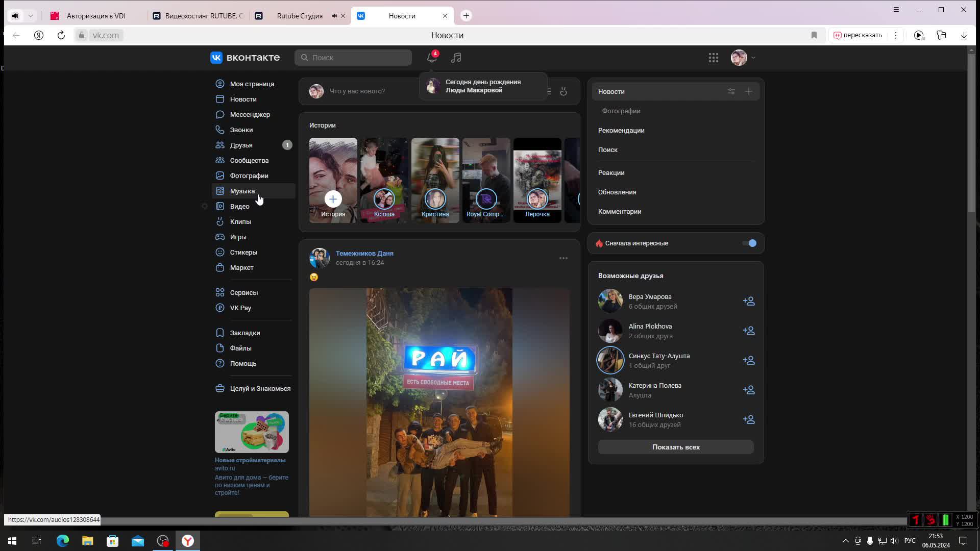The image size is (980, 551).
Task: Open post options three-dot menu
Action: pos(563,258)
